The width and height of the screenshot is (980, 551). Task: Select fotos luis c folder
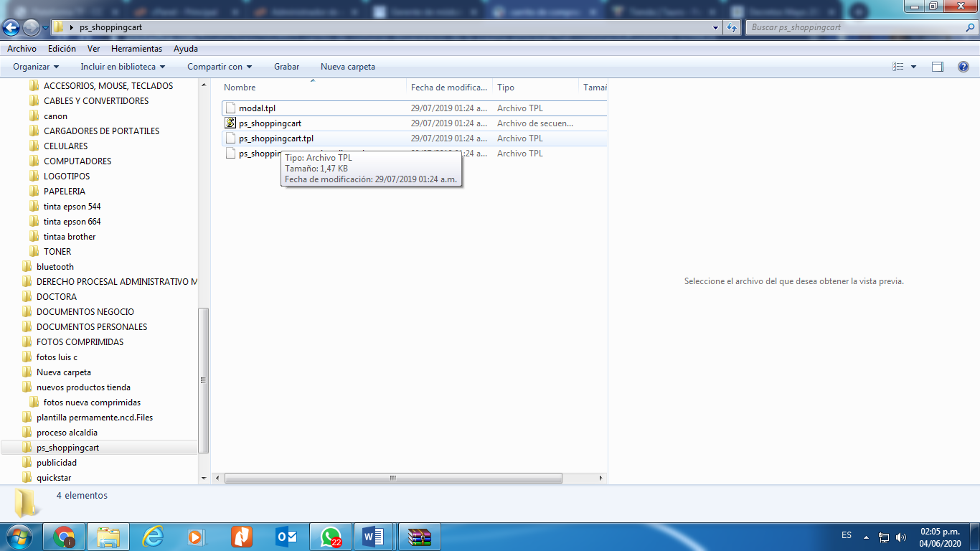(x=57, y=357)
